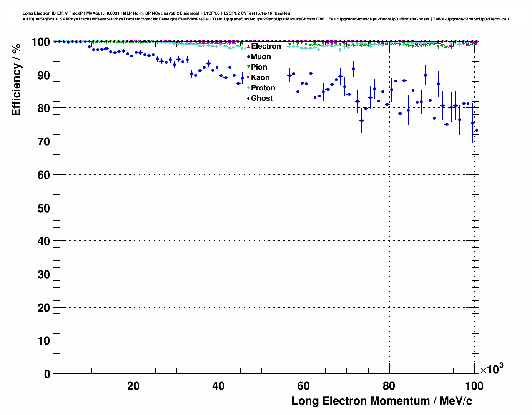Image resolution: width=532 pixels, height=415 pixels.
Task: Click the y-axis label 70
Action: [x=44, y=142]
